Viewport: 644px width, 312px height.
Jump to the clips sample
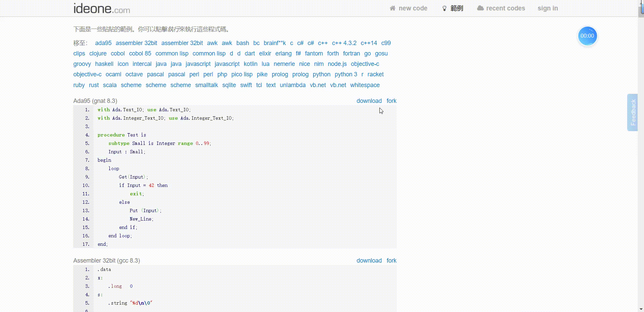pos(79,53)
